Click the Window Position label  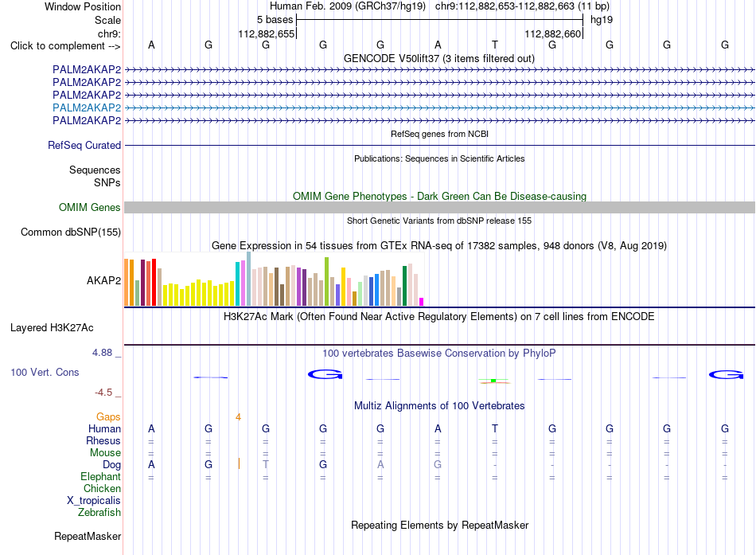[83, 6]
